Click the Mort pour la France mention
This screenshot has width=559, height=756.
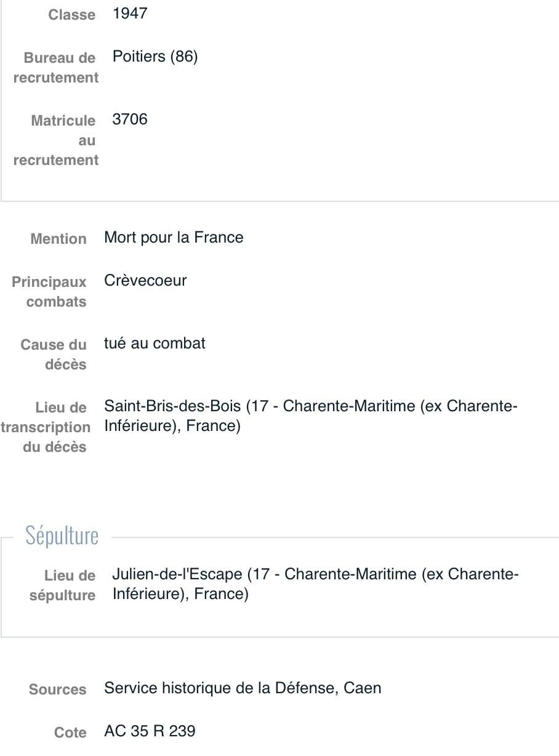pyautogui.click(x=174, y=238)
